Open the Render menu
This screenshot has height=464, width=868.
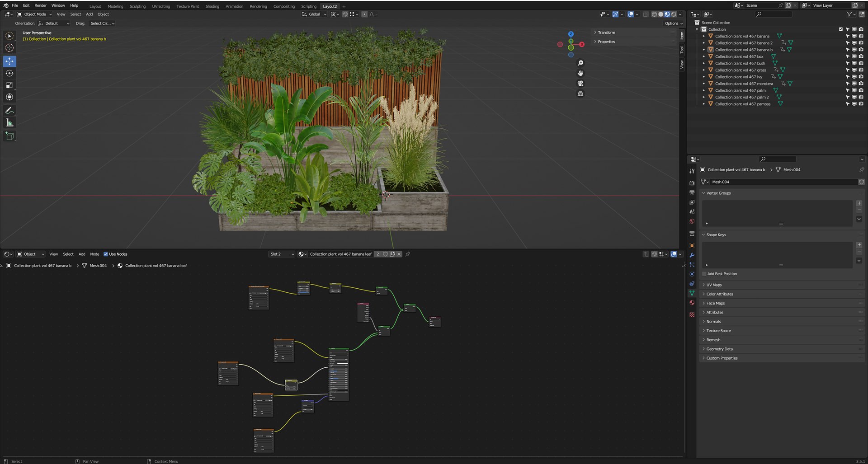click(40, 5)
